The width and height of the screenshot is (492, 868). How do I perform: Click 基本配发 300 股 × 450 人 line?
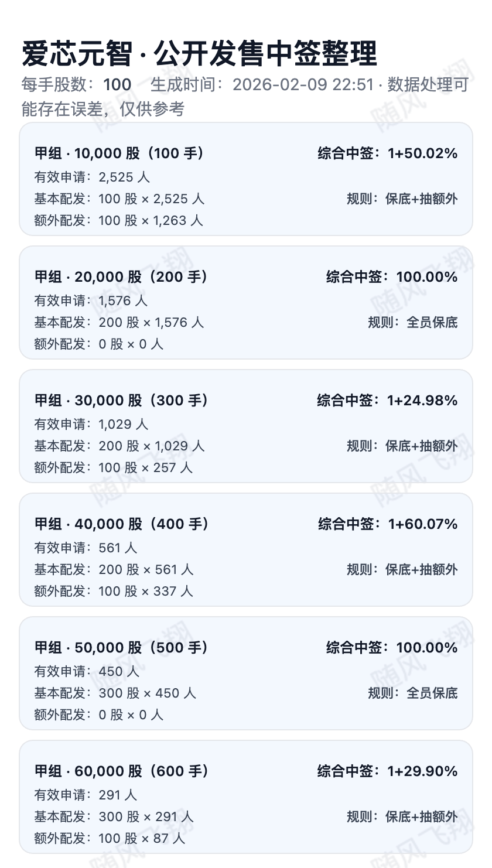(x=115, y=693)
